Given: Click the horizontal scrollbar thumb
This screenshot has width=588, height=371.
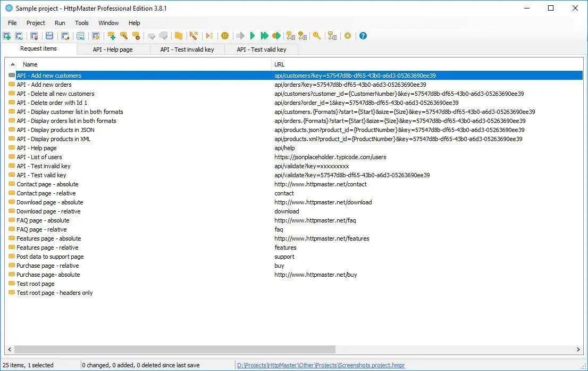Looking at the screenshot, I should pos(175,349).
